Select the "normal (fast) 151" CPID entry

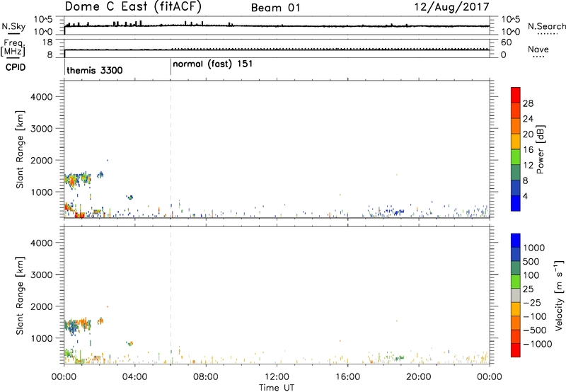pos(213,64)
